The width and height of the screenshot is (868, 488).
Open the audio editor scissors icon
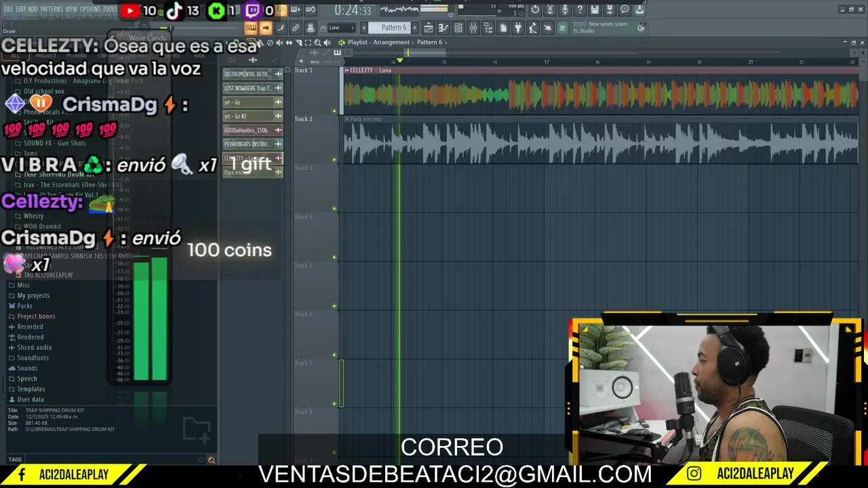(550, 10)
